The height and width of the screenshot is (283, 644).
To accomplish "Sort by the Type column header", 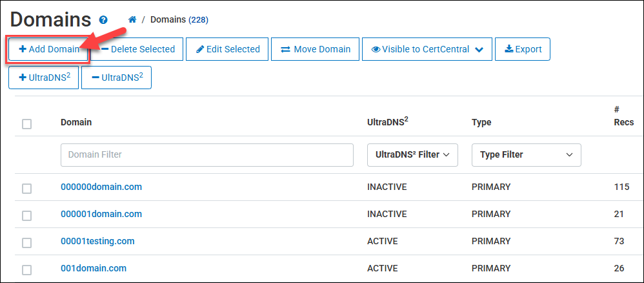I will [x=481, y=122].
